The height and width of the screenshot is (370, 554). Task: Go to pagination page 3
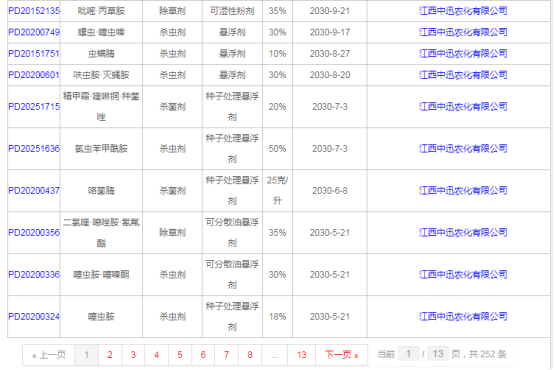pyautogui.click(x=133, y=355)
